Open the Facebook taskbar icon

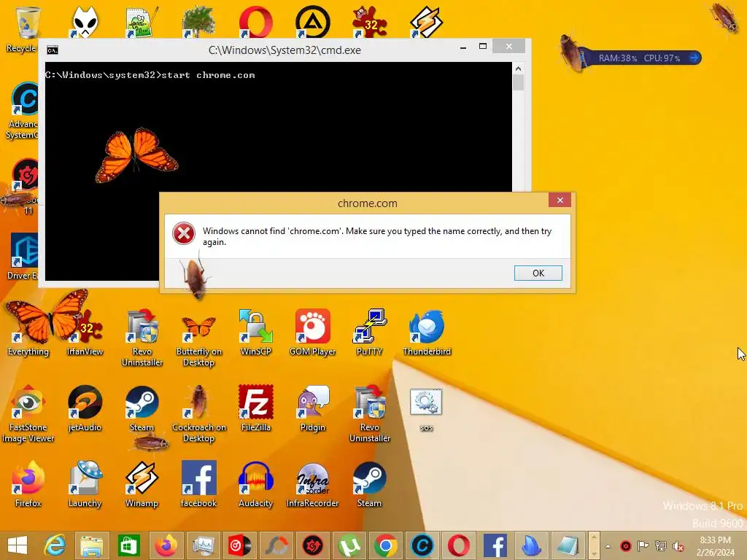point(495,545)
